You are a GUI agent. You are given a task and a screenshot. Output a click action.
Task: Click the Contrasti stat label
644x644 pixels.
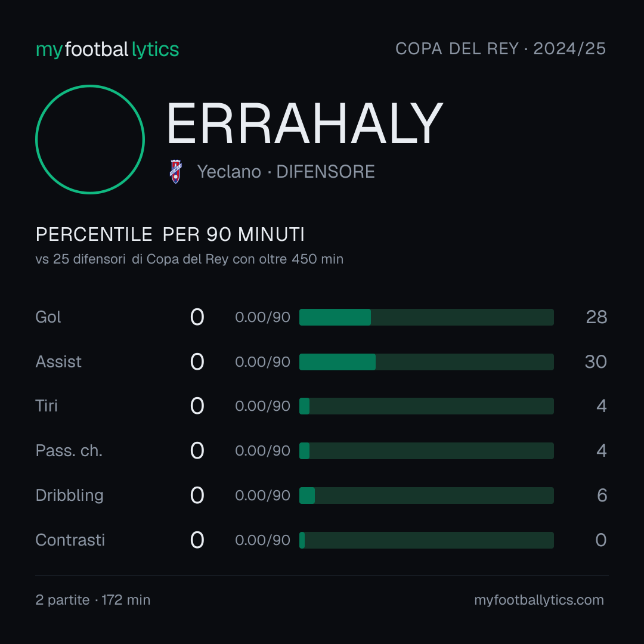pyautogui.click(x=70, y=540)
